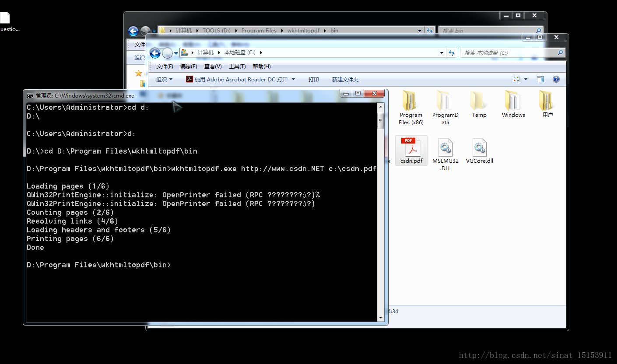Viewport: 617px width, 364px height.
Task: Select the MSLMG32.DLL file
Action: [445, 154]
